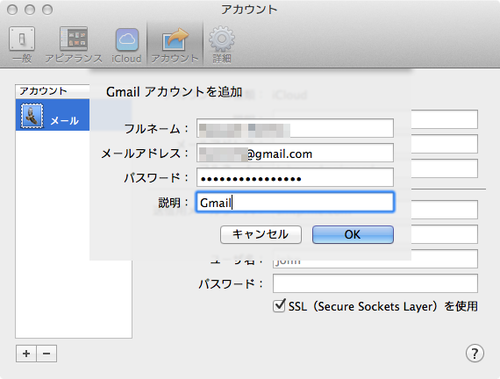The height and width of the screenshot is (379, 500).
Task: Toggle SSL (Secure Sockets Layer) checkbox
Action: point(279,306)
